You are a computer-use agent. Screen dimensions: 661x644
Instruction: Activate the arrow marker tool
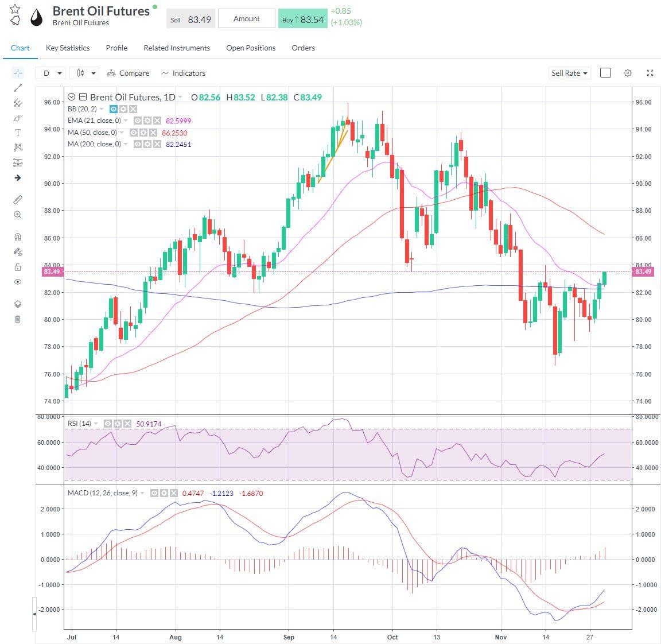18,178
